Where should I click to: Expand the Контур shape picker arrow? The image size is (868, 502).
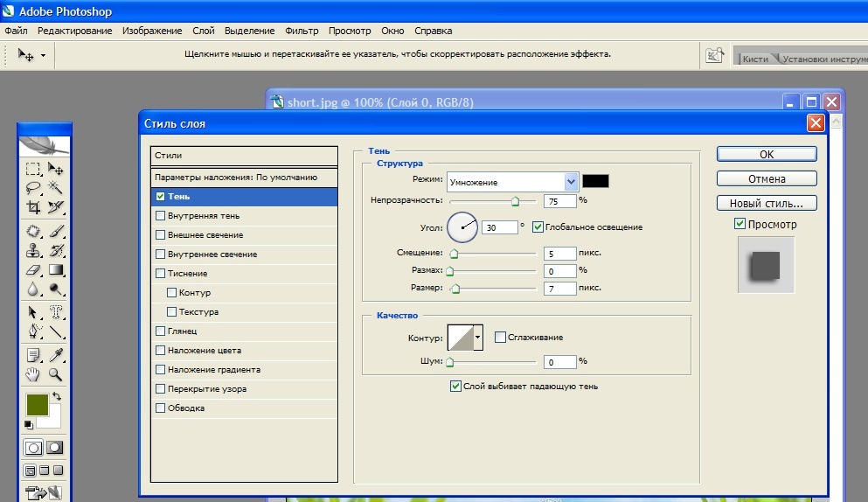478,338
